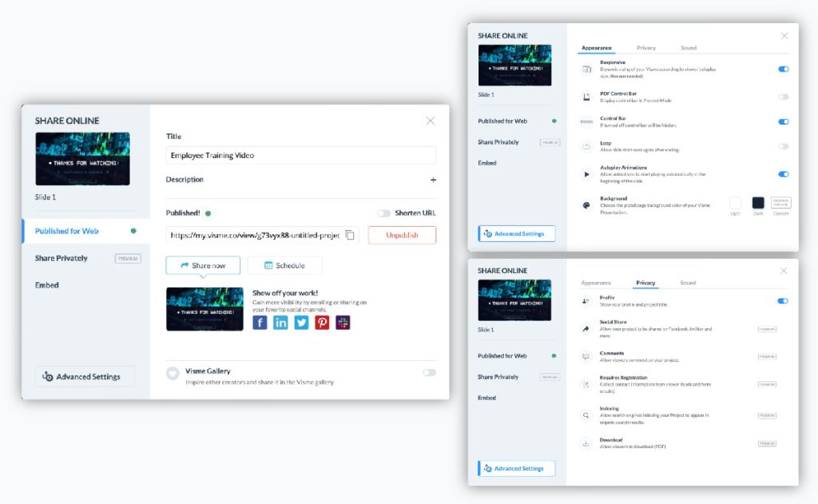Enable the Shorten URL toggle
The width and height of the screenshot is (818, 504).
(x=384, y=213)
